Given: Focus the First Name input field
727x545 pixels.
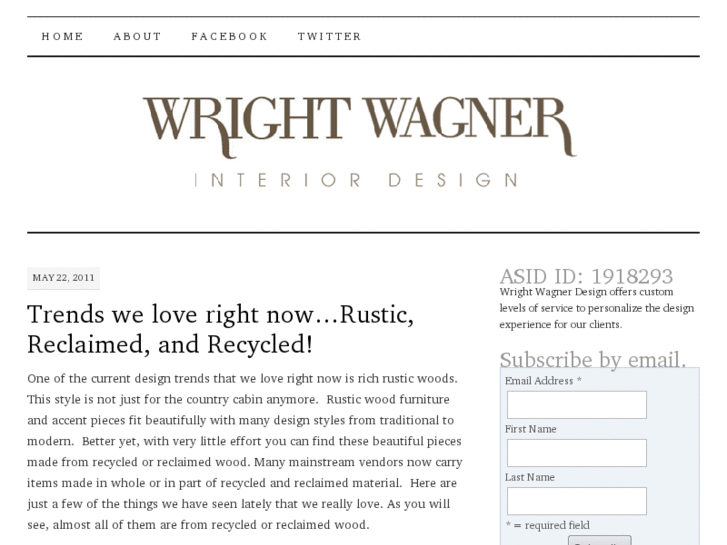Looking at the screenshot, I should point(576,453).
